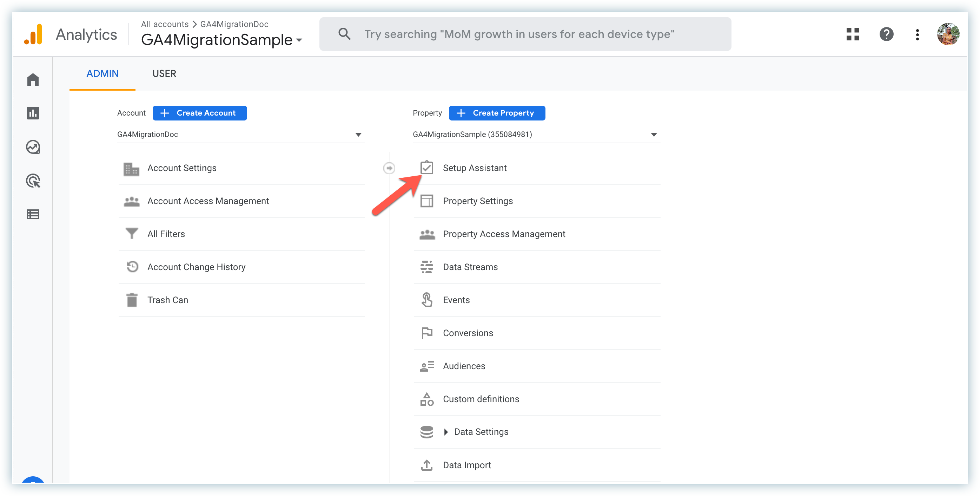
Task: Select the ADMIN tab
Action: [102, 73]
